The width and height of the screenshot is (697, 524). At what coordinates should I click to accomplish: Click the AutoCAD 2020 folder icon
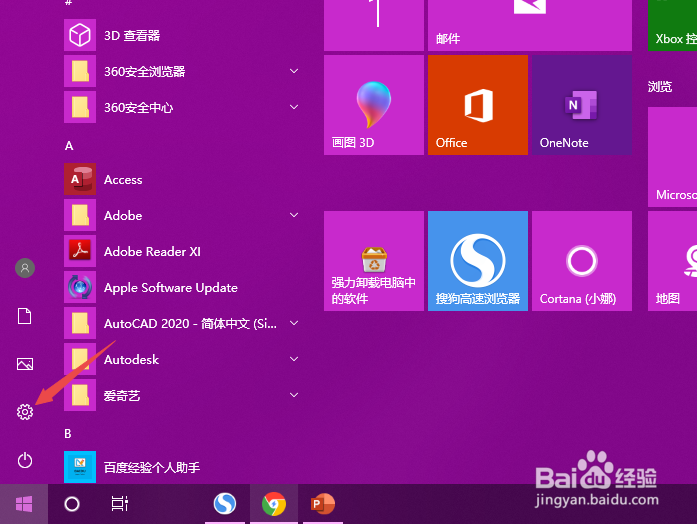pyautogui.click(x=80, y=323)
